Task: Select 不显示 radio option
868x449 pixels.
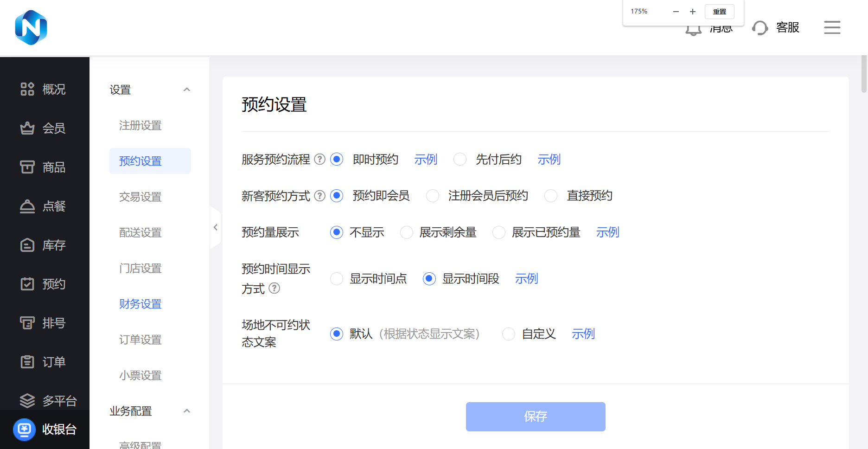Action: 337,232
